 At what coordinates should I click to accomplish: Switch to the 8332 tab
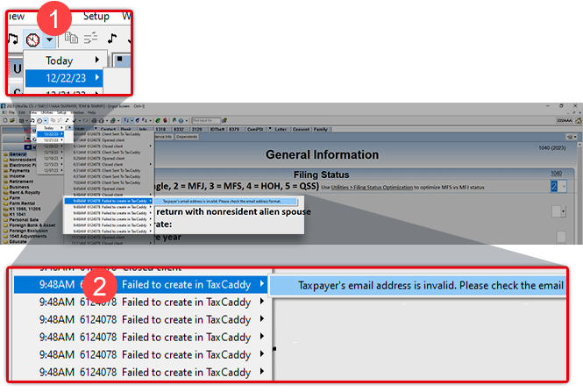pos(179,130)
